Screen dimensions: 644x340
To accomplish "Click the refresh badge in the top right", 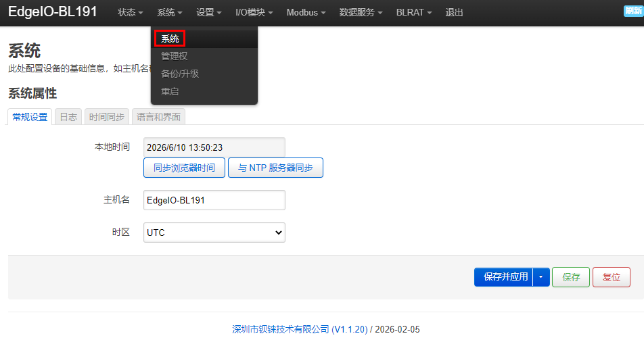I will pyautogui.click(x=634, y=11).
